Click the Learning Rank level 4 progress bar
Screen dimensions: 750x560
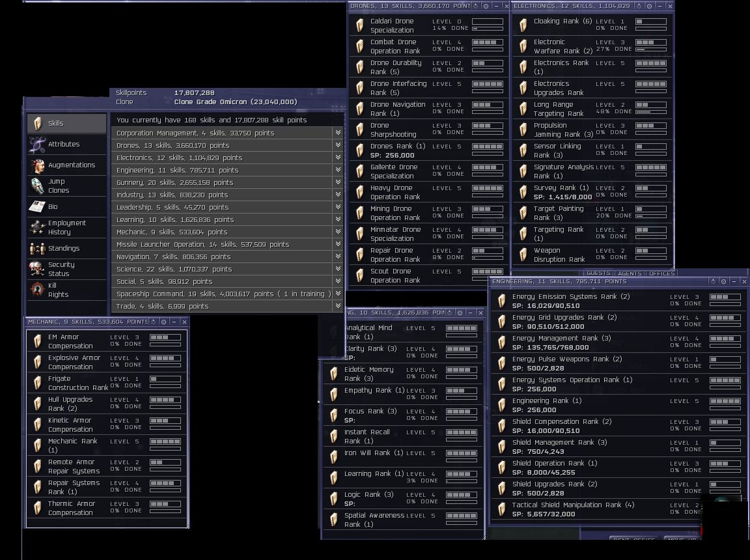pyautogui.click(x=462, y=474)
